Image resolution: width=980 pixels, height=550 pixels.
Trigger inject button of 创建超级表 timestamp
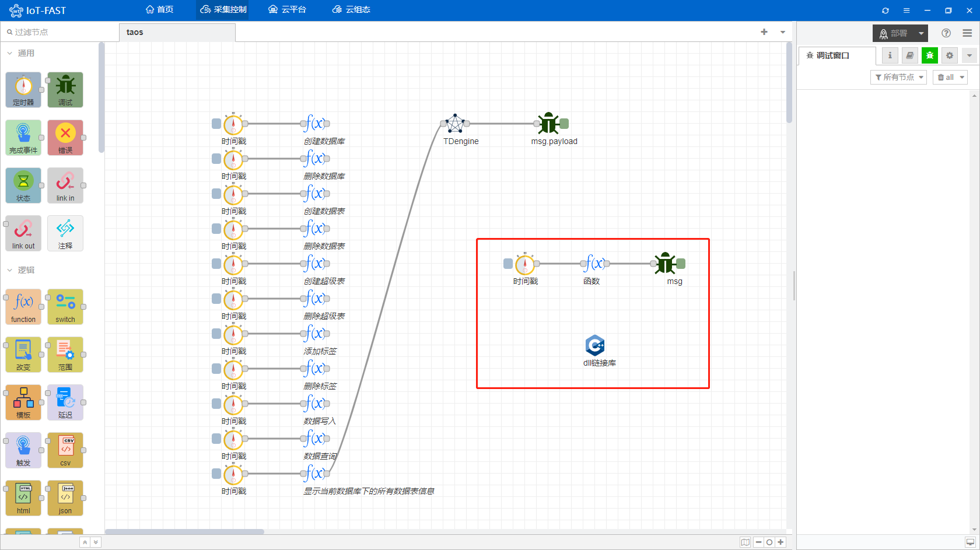216,264
